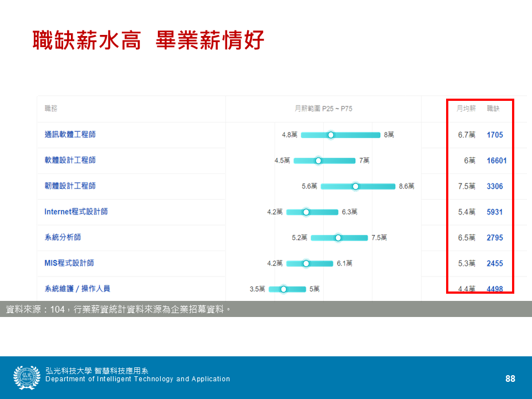
Task: Click job openings count 3306
Action: point(495,186)
